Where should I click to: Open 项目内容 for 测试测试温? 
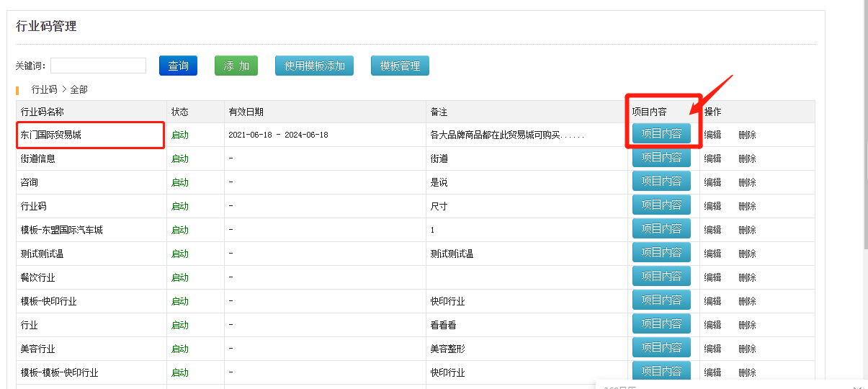click(x=661, y=253)
